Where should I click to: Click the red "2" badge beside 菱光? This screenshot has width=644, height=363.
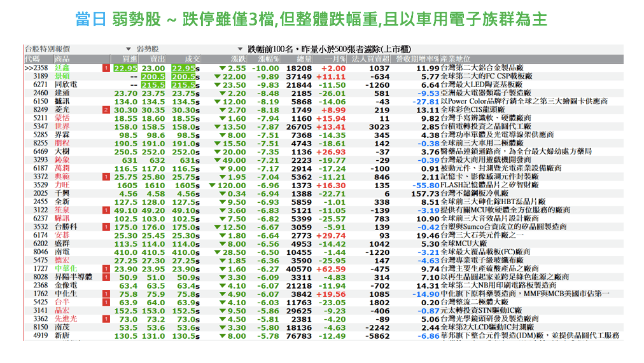[x=106, y=109]
